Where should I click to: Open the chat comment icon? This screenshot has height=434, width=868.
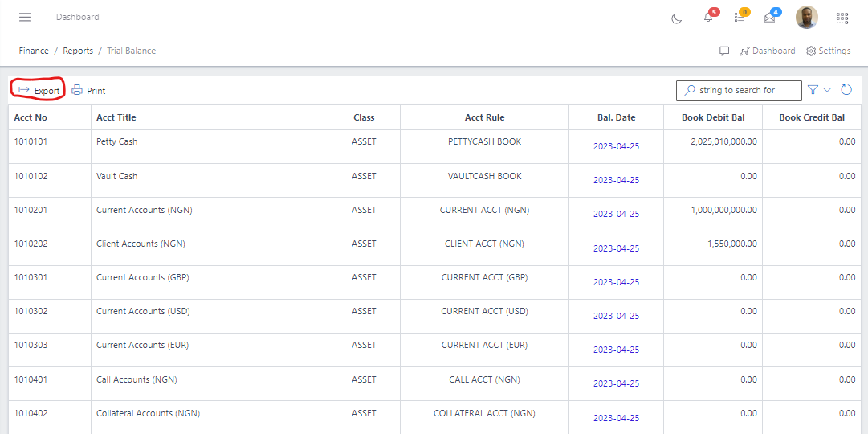coord(724,51)
